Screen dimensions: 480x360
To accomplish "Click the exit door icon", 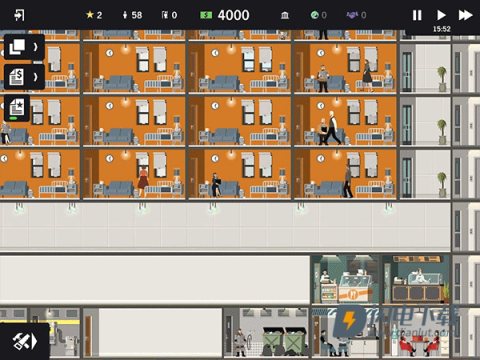I will click(19, 15).
